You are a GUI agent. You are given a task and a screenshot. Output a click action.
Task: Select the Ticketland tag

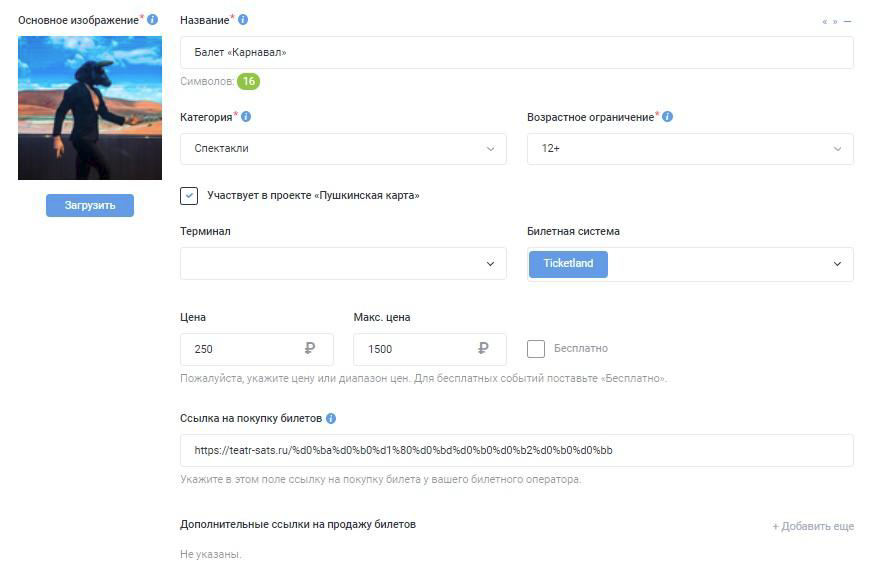(x=568, y=264)
